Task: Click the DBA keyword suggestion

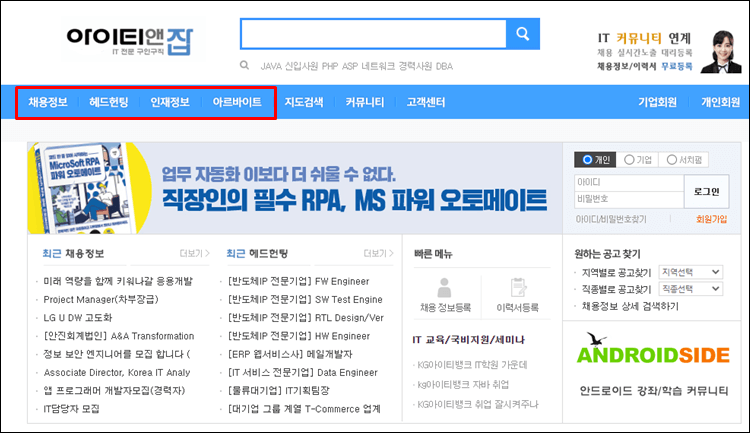Action: 444,66
